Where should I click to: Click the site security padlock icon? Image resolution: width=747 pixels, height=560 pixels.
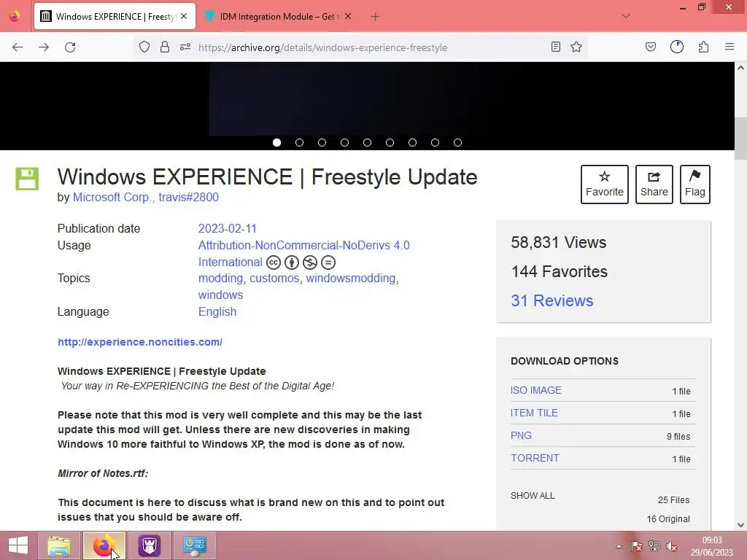tap(165, 47)
